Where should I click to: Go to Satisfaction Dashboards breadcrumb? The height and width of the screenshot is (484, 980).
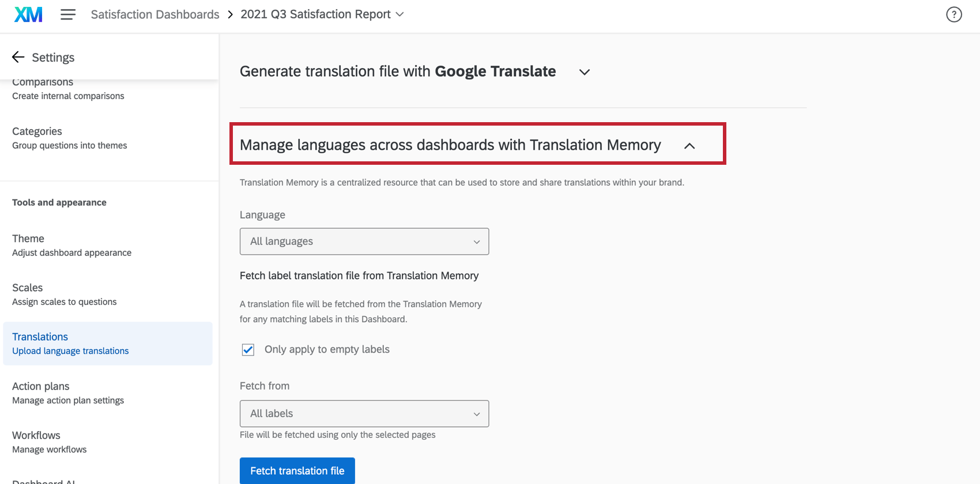click(155, 14)
